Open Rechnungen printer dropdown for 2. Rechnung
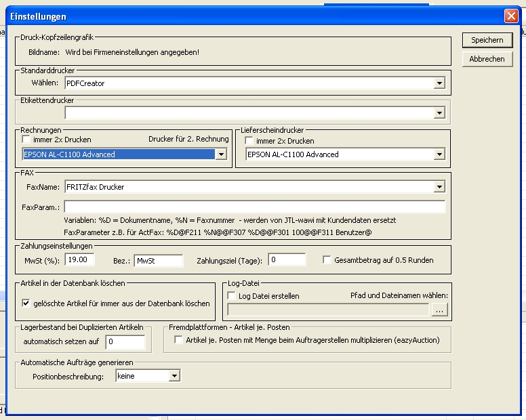This screenshot has width=526, height=420. coord(220,154)
